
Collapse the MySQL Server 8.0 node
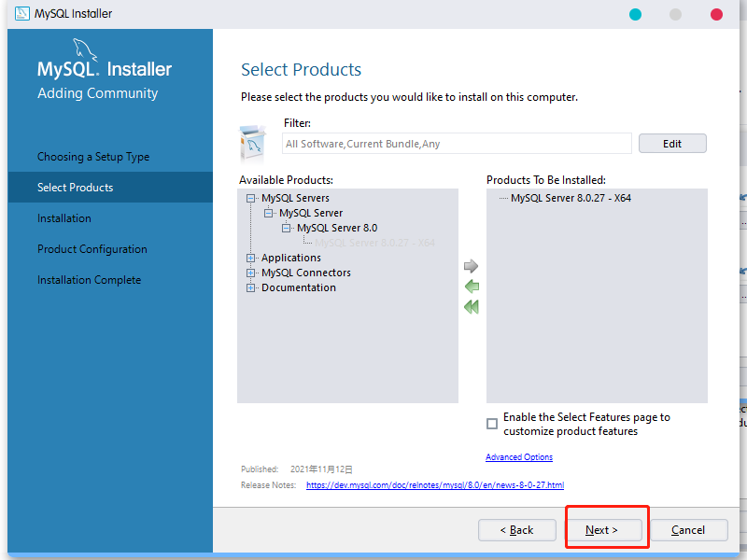tap(286, 228)
